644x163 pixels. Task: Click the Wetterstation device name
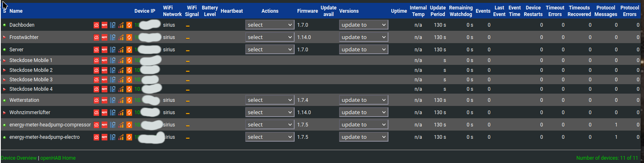[24, 100]
